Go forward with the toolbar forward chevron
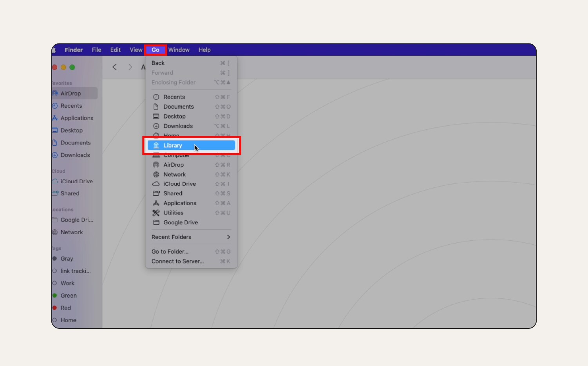The image size is (588, 366). 130,67
